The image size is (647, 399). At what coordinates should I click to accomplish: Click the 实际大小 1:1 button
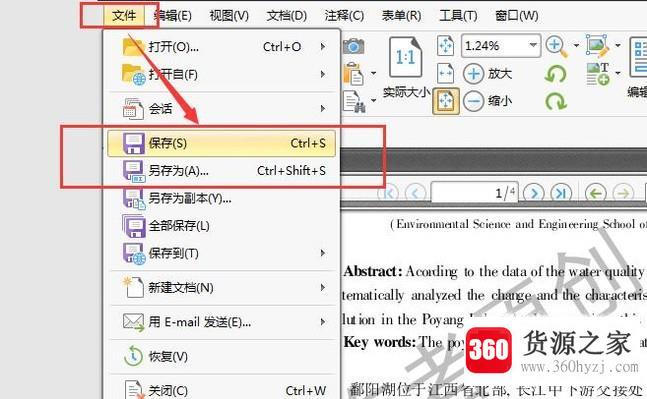click(x=406, y=67)
